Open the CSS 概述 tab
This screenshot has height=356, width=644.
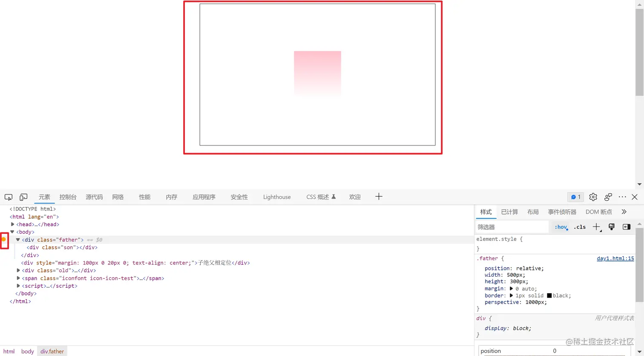[321, 197]
